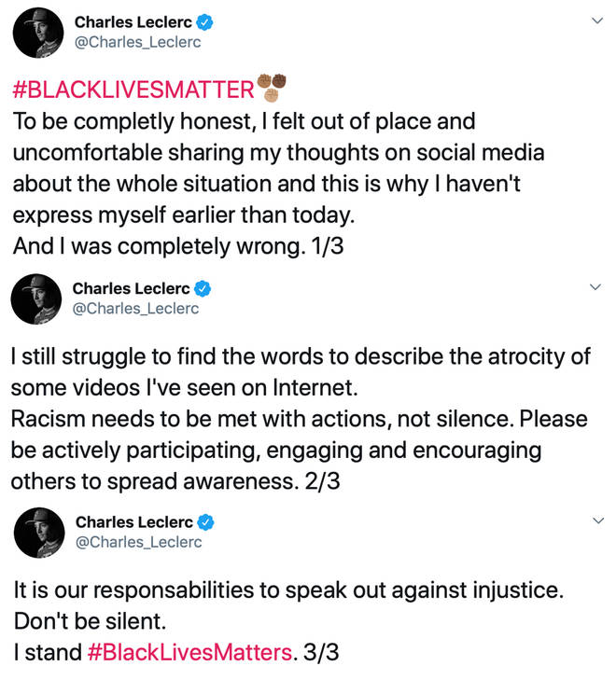Click tweet text ending with 2/3
This screenshot has height=680, width=616.
301,419
